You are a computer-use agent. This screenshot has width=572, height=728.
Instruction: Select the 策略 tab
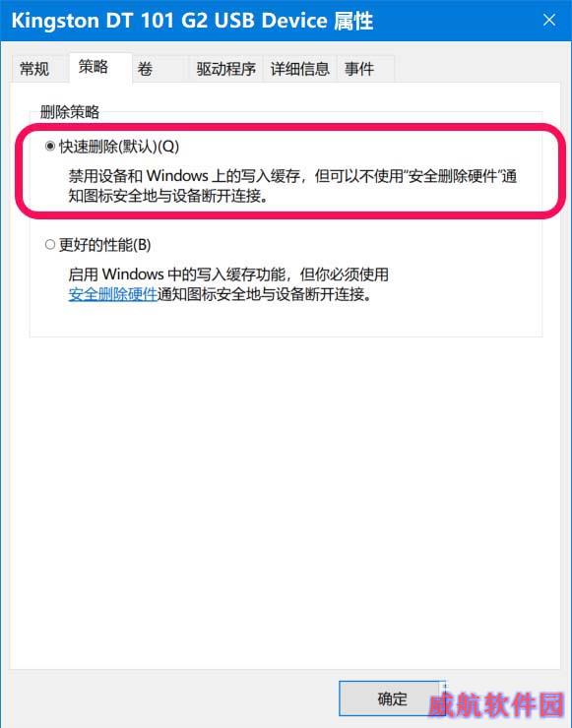click(94, 67)
